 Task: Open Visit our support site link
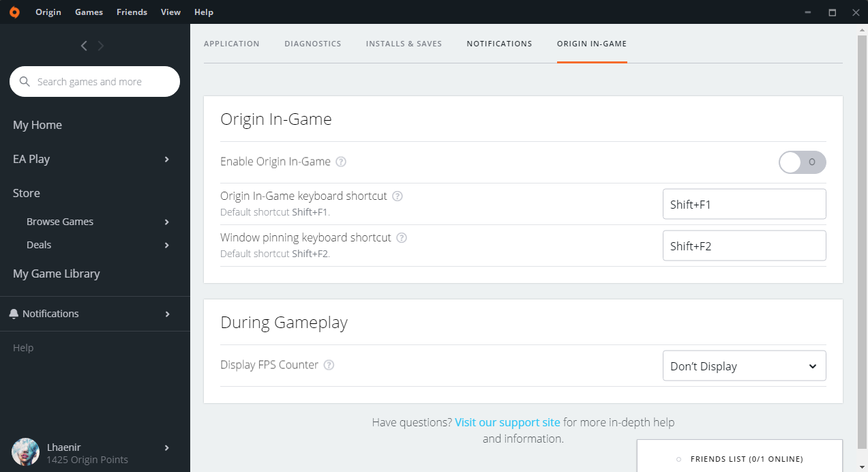507,422
